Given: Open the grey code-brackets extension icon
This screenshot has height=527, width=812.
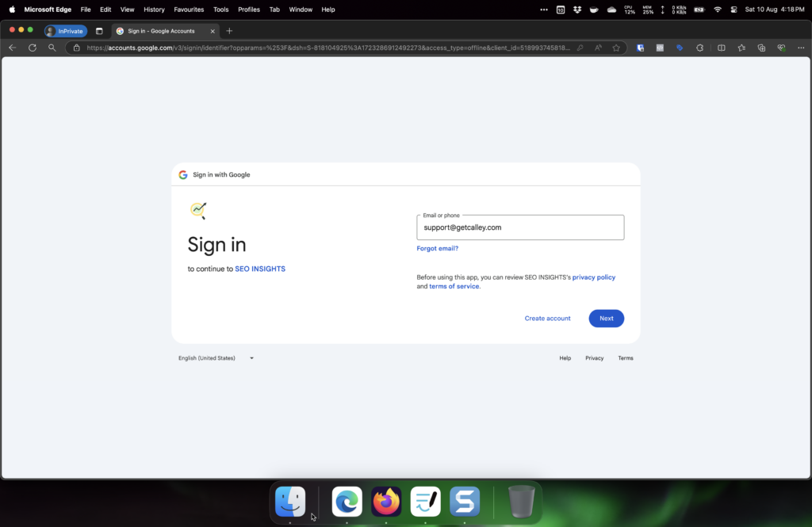Looking at the screenshot, I should (660, 48).
